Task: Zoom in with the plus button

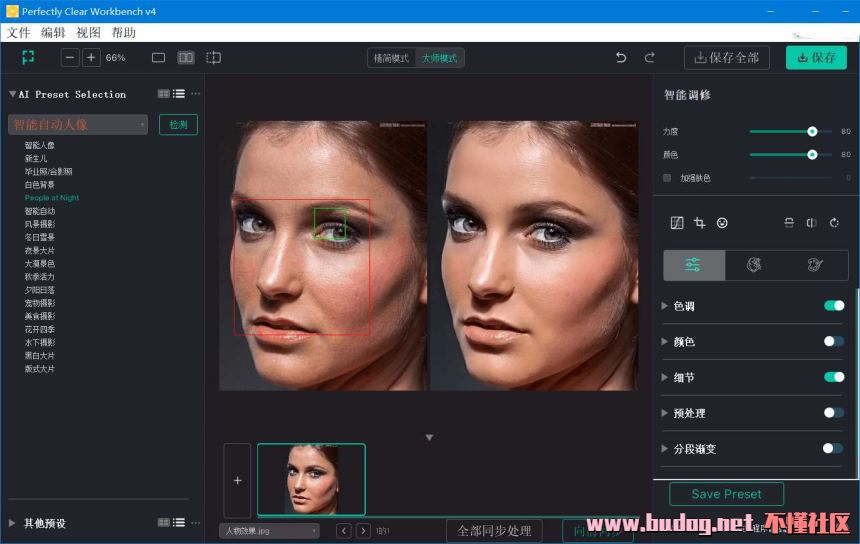Action: pos(91,58)
